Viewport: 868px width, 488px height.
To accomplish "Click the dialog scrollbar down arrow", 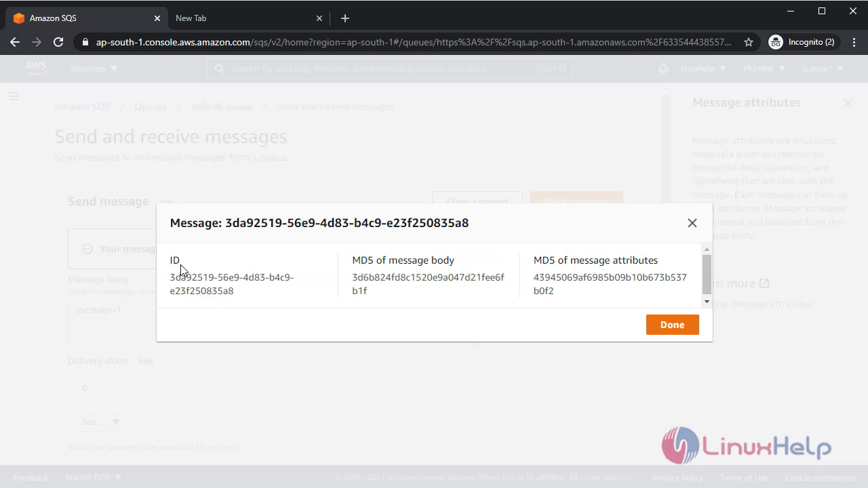I will [707, 302].
